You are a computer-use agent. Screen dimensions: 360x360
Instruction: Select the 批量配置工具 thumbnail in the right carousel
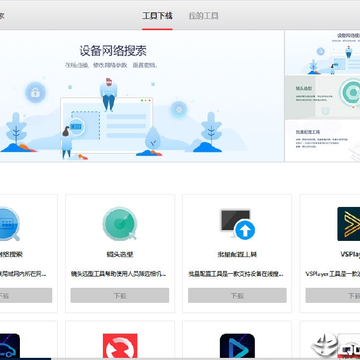click(x=323, y=140)
